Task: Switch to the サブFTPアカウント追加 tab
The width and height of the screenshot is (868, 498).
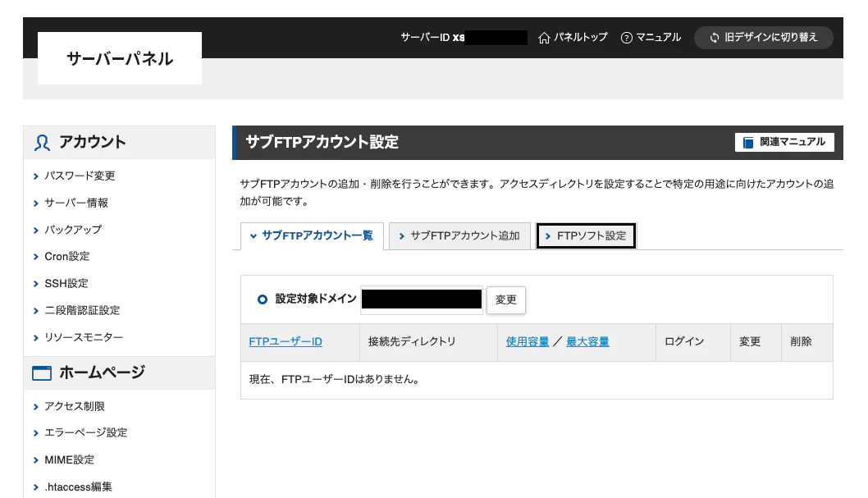Action: (459, 235)
